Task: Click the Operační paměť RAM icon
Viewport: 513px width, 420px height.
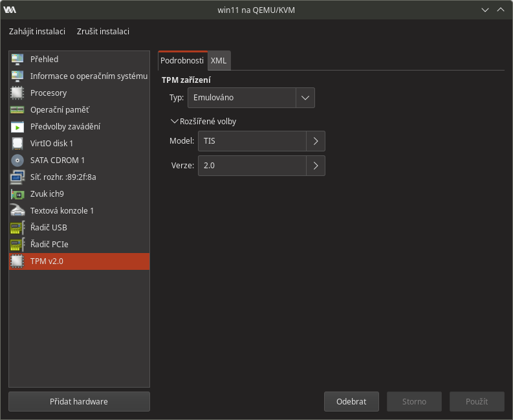Action: pos(17,110)
